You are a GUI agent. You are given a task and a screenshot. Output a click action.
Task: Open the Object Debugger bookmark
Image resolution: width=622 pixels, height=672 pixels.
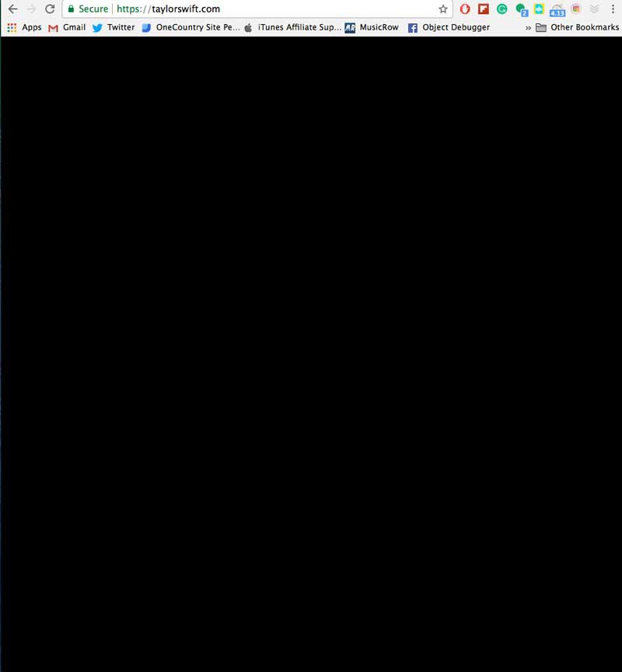point(449,27)
